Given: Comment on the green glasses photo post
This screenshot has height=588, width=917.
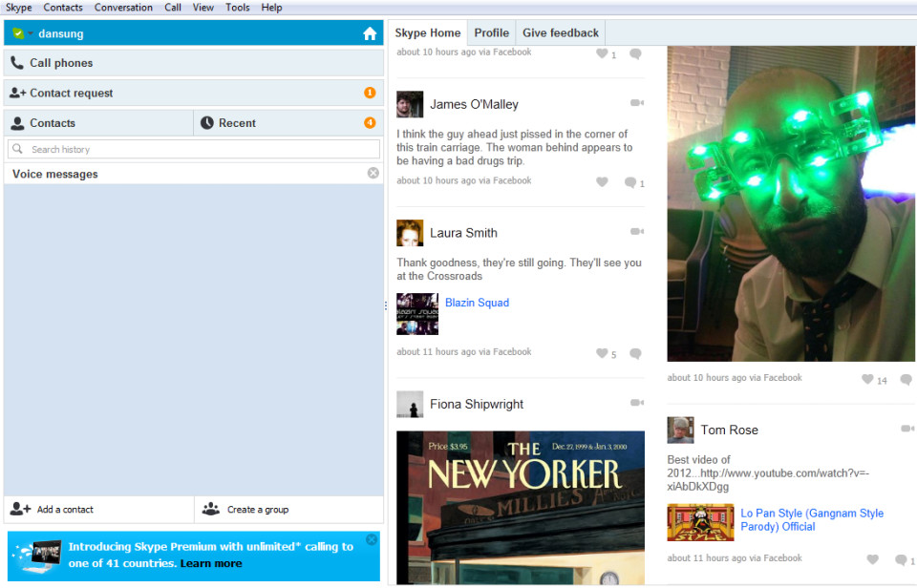Looking at the screenshot, I should coord(906,380).
